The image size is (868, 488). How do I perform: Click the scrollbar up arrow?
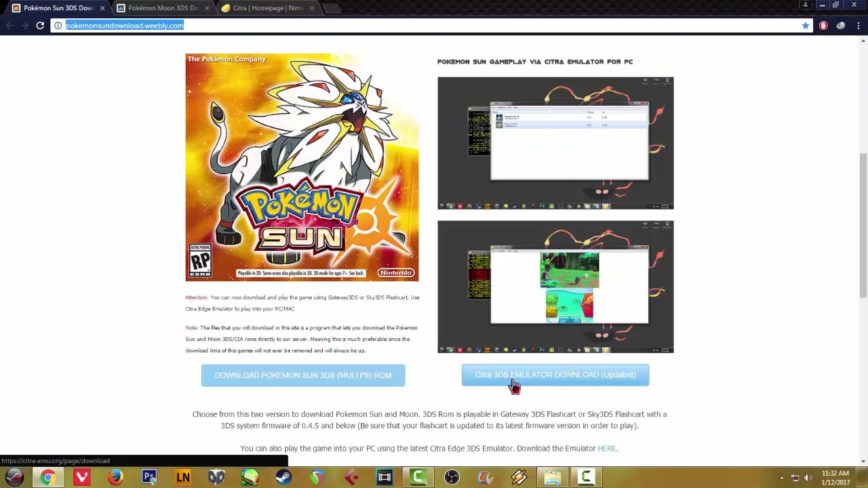[863, 41]
